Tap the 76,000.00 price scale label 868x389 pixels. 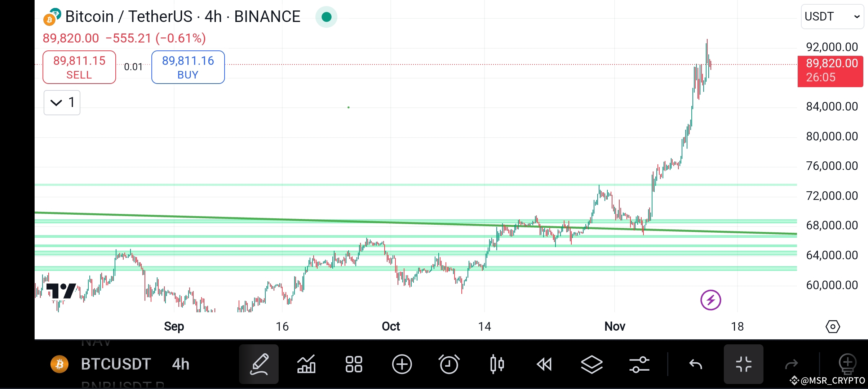coord(832,166)
